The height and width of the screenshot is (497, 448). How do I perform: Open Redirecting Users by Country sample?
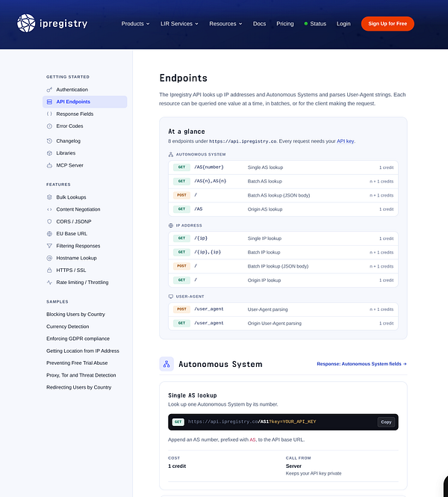click(x=79, y=387)
